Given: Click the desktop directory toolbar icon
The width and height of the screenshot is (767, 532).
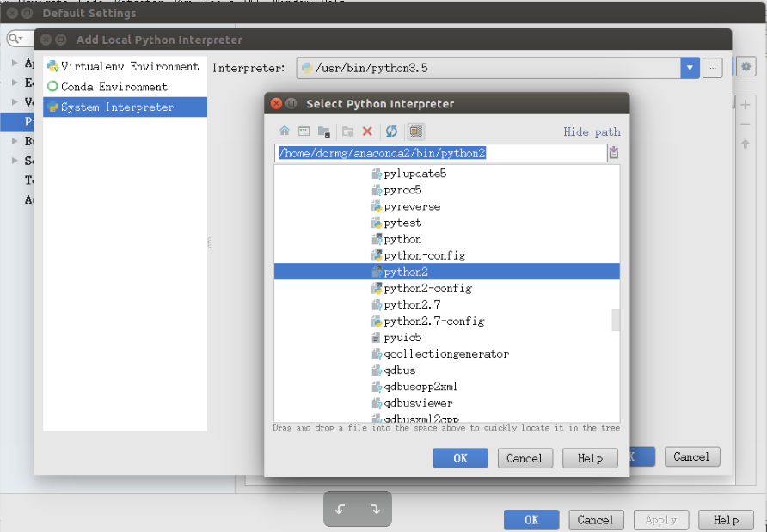Looking at the screenshot, I should click(x=304, y=131).
